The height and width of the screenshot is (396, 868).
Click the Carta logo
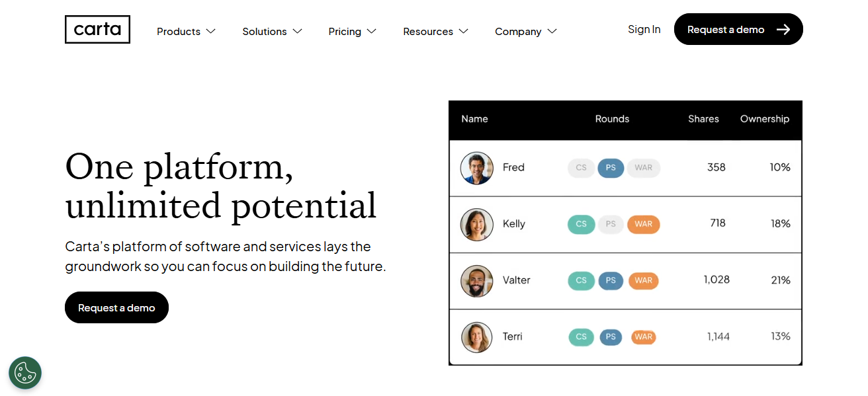click(97, 30)
